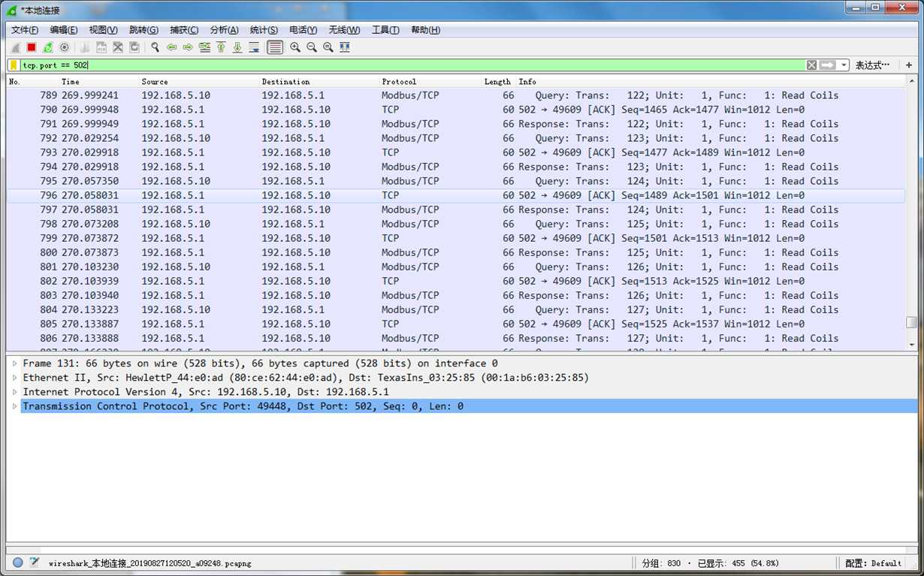Sort by Destination column header

point(320,81)
